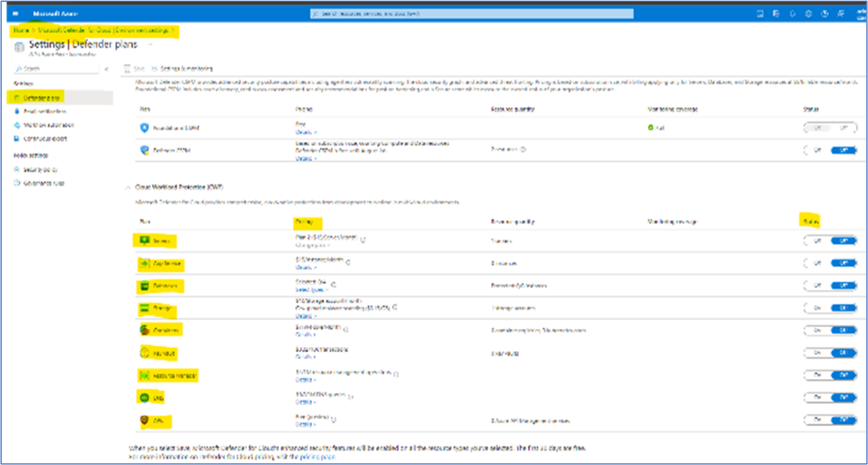The image size is (868, 465).
Task: Click Home in the breadcrumb
Action: coord(20,31)
